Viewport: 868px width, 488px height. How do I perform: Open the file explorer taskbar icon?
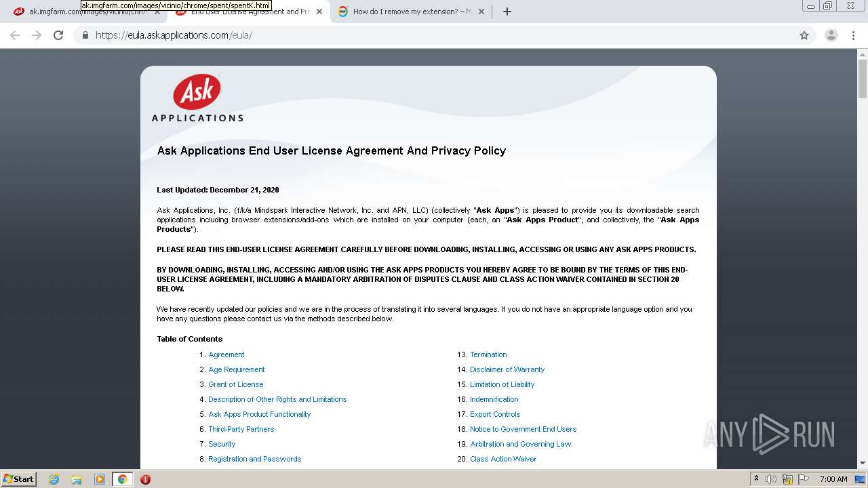tap(77, 479)
